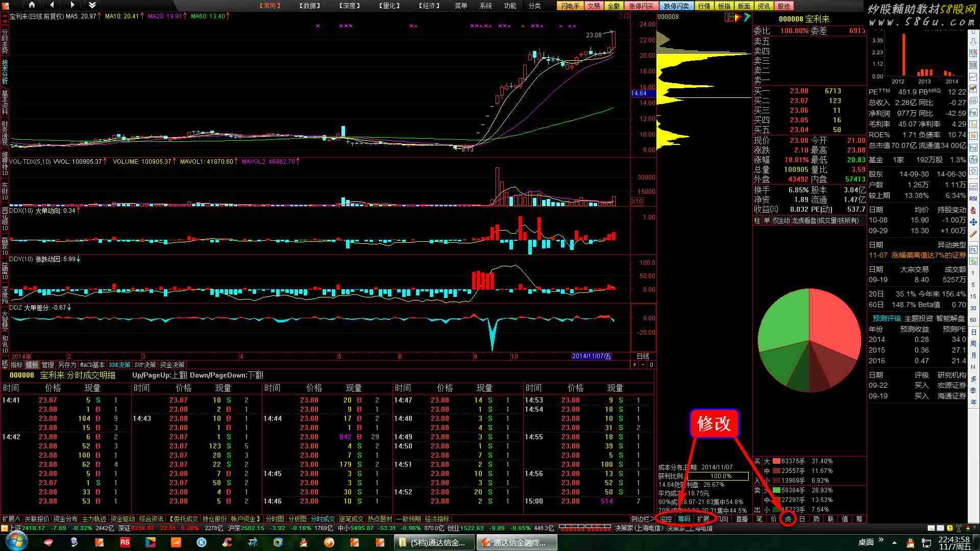The height and width of the screenshot is (551, 980).
Task: Click the 智能解盘 link in info panel
Action: [950, 318]
